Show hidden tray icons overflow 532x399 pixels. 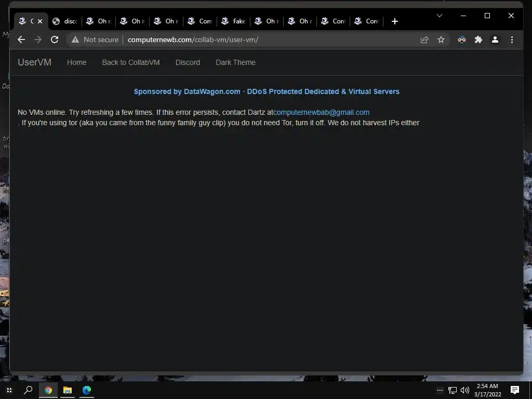[440, 390]
